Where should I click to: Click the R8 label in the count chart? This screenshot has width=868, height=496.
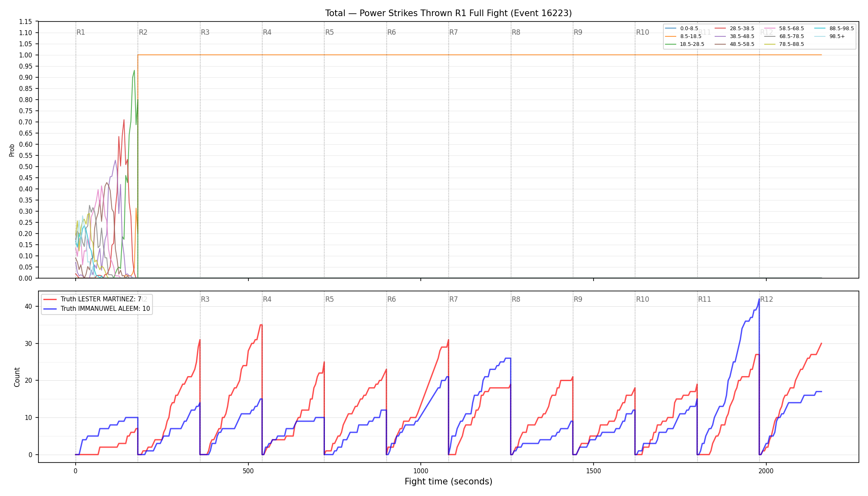(516, 299)
